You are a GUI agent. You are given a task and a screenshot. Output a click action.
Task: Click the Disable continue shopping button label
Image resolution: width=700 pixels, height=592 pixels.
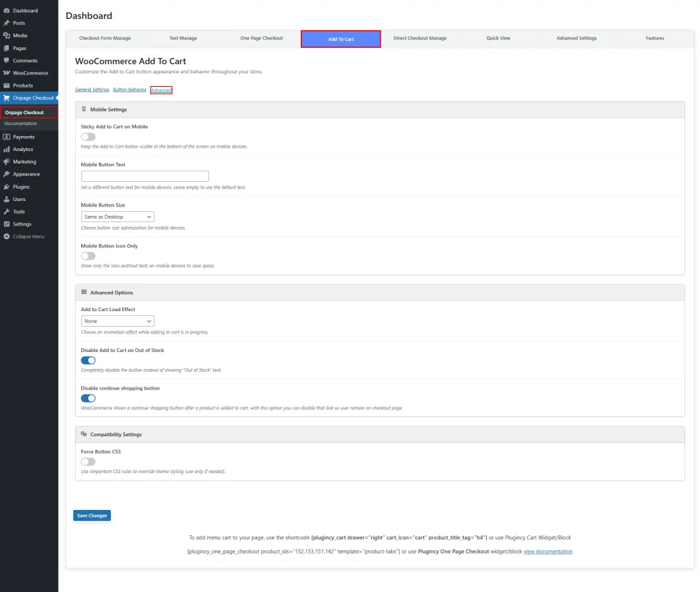120,388
